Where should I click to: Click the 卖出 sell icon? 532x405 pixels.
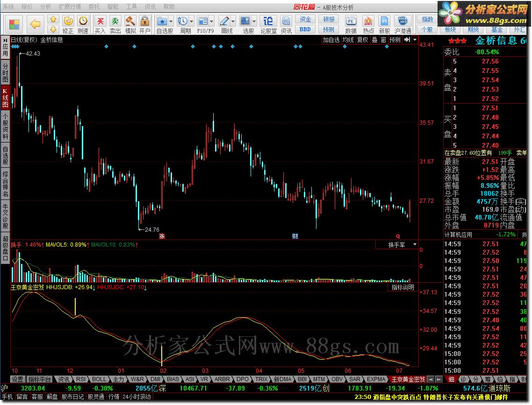tap(115, 21)
